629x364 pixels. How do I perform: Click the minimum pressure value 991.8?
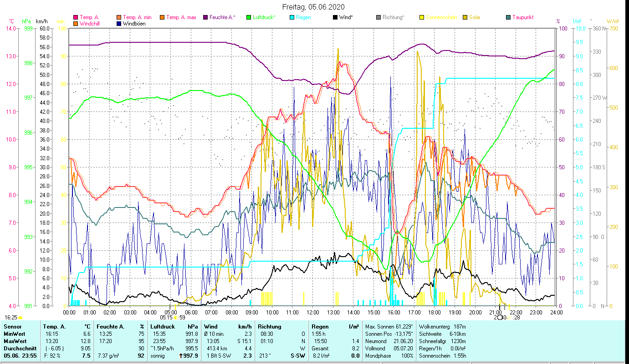(x=191, y=334)
